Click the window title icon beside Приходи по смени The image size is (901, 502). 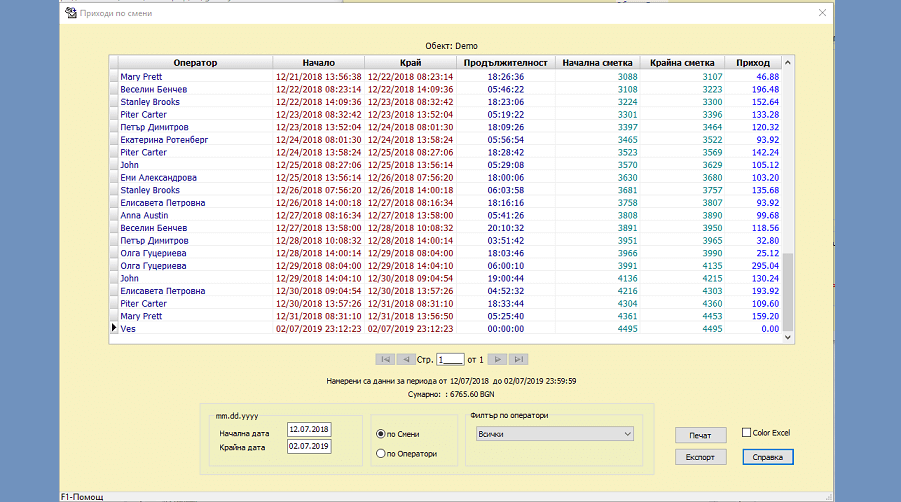pos(71,13)
